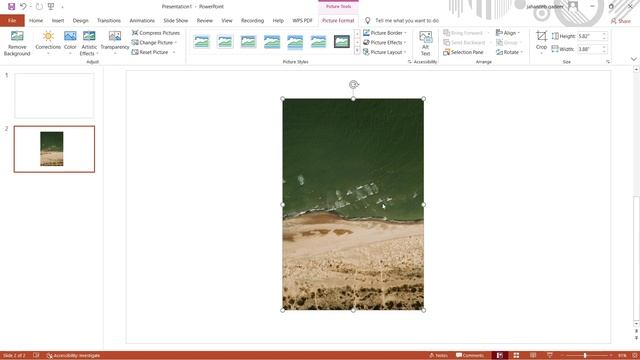
Task: Open the Artistic Effects gallery
Action: click(x=89, y=44)
